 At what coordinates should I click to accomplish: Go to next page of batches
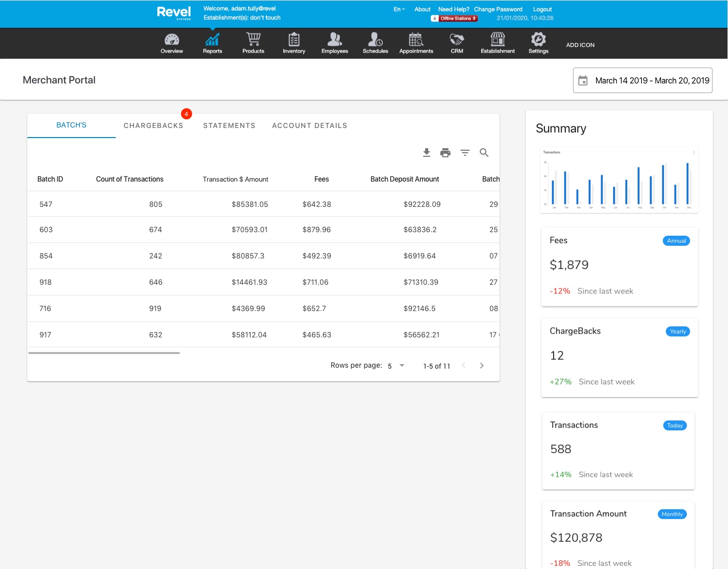pos(482,366)
